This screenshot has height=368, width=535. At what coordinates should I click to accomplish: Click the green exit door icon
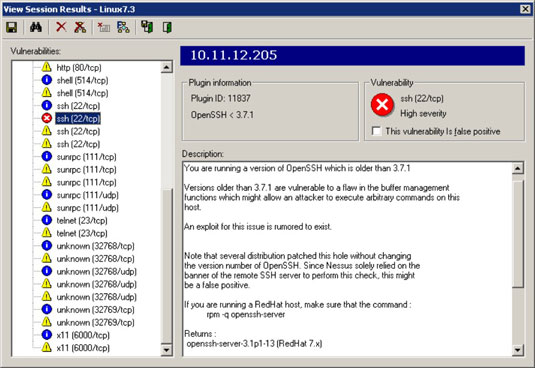click(167, 27)
